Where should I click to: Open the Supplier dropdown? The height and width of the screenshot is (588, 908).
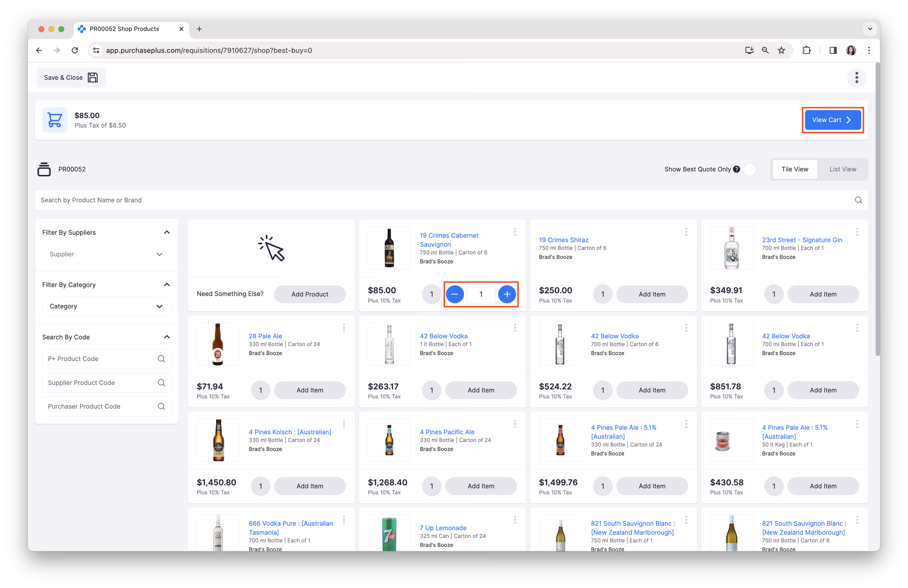point(107,254)
